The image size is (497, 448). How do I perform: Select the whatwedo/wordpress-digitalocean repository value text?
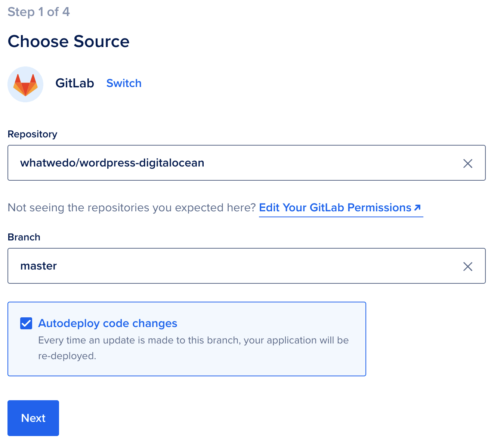click(x=112, y=163)
